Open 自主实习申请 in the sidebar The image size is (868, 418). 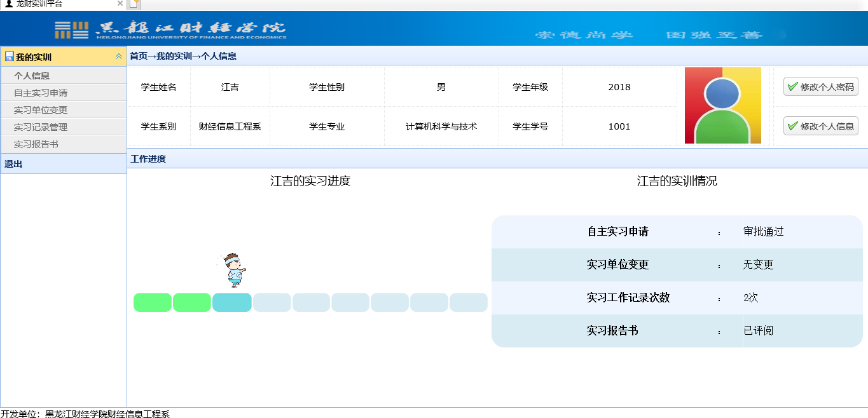(x=41, y=93)
